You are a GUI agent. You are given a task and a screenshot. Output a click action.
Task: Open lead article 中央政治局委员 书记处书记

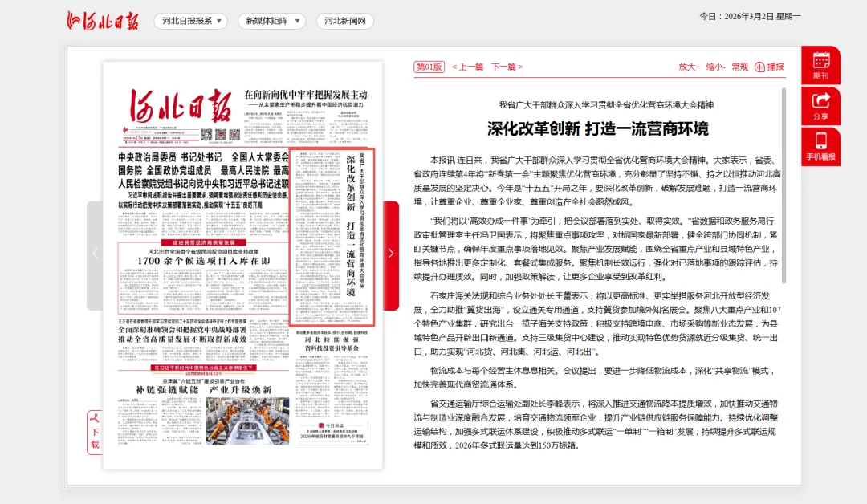point(203,170)
